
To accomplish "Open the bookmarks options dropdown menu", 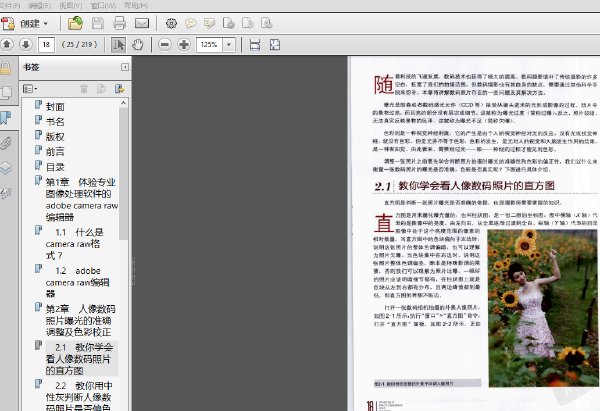I will (x=30, y=89).
